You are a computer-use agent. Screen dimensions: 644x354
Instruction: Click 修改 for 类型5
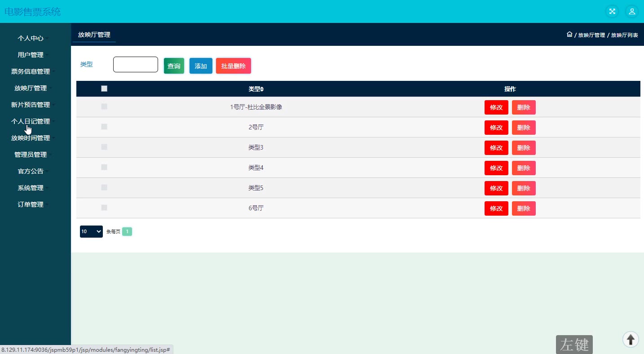(x=496, y=188)
